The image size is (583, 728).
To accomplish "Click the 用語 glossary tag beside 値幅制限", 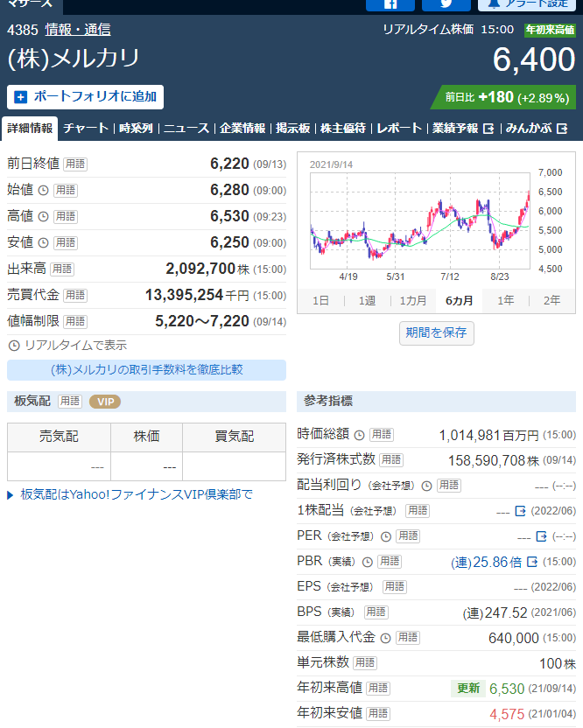I will click(74, 321).
